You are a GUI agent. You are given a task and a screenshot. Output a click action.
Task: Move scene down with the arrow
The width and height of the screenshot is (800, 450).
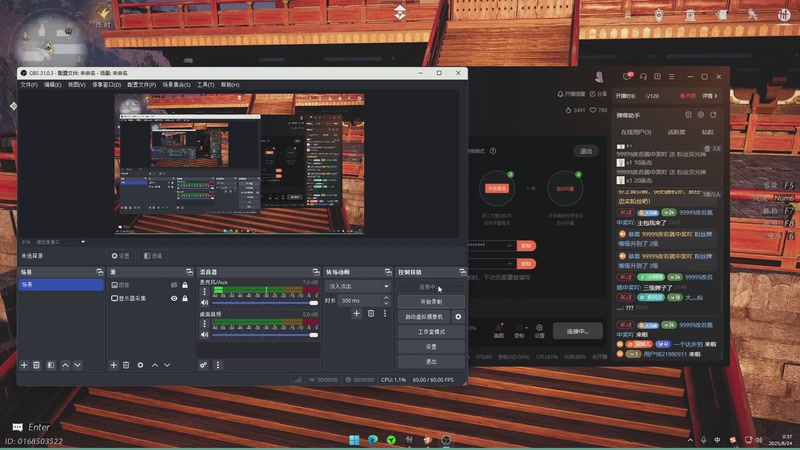click(x=78, y=365)
